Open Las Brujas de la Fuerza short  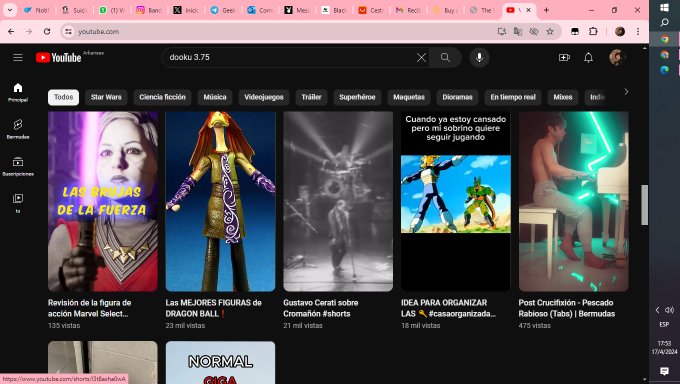coord(103,201)
